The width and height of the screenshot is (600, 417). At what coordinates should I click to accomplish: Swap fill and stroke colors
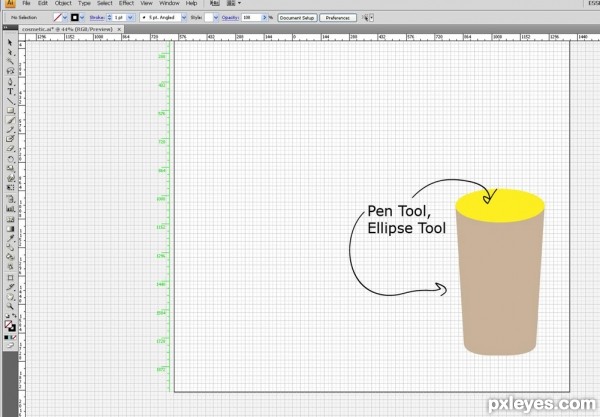[x=14, y=316]
